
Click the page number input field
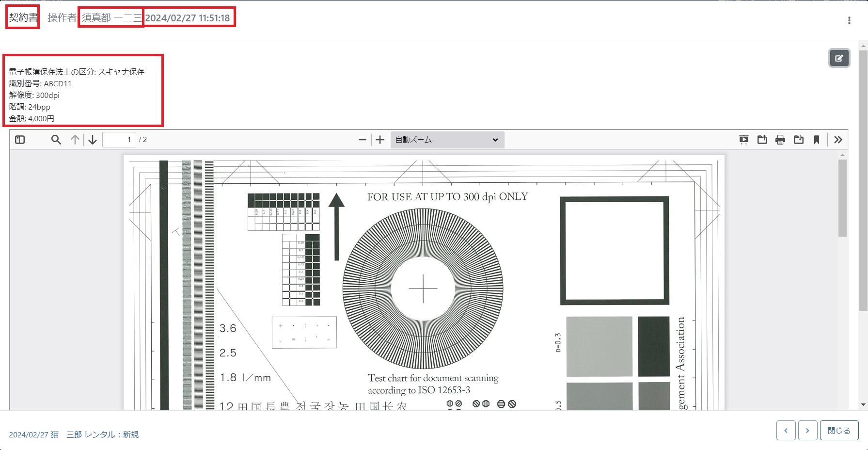[x=119, y=140]
